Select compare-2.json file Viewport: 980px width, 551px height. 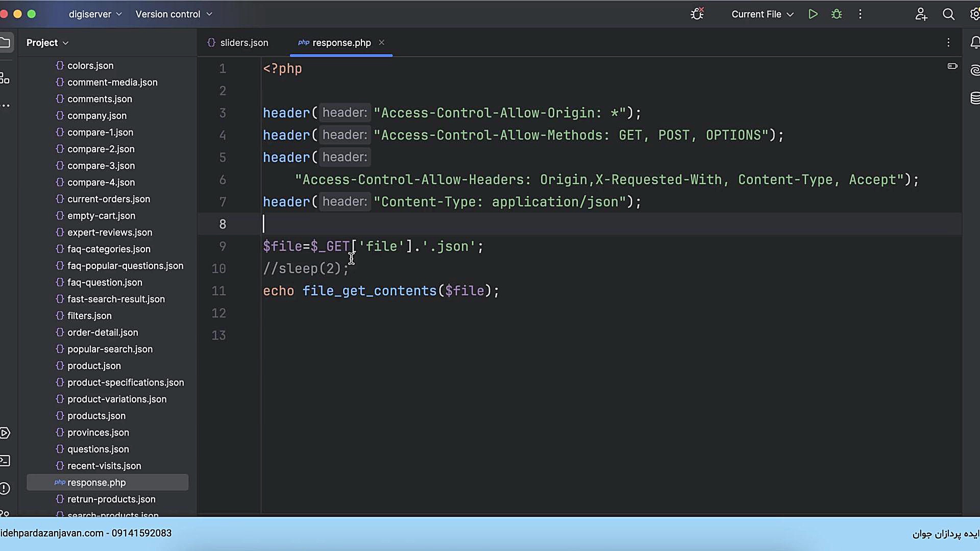pyautogui.click(x=101, y=149)
